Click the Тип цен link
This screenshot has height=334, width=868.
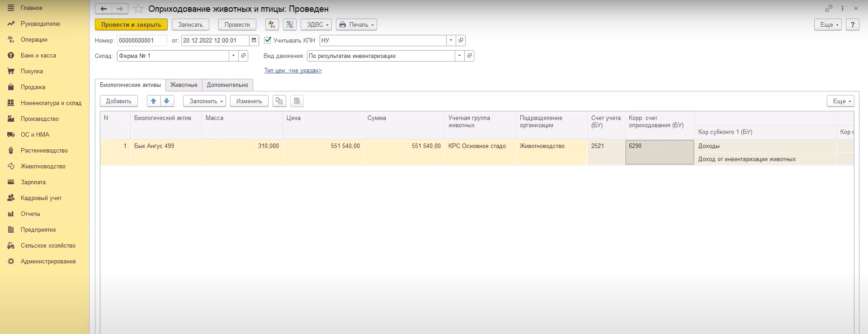293,70
